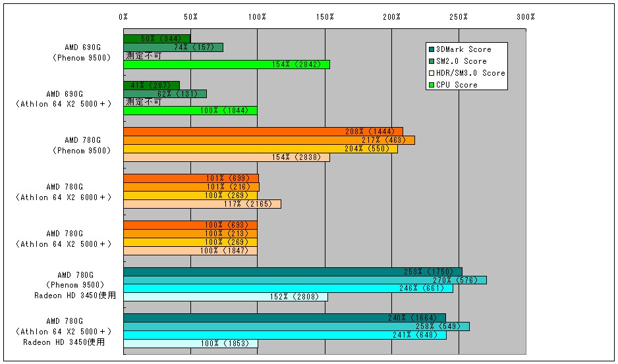
Task: Select the 'HDR/SM3.0 Score' legend label
Action: point(470,73)
